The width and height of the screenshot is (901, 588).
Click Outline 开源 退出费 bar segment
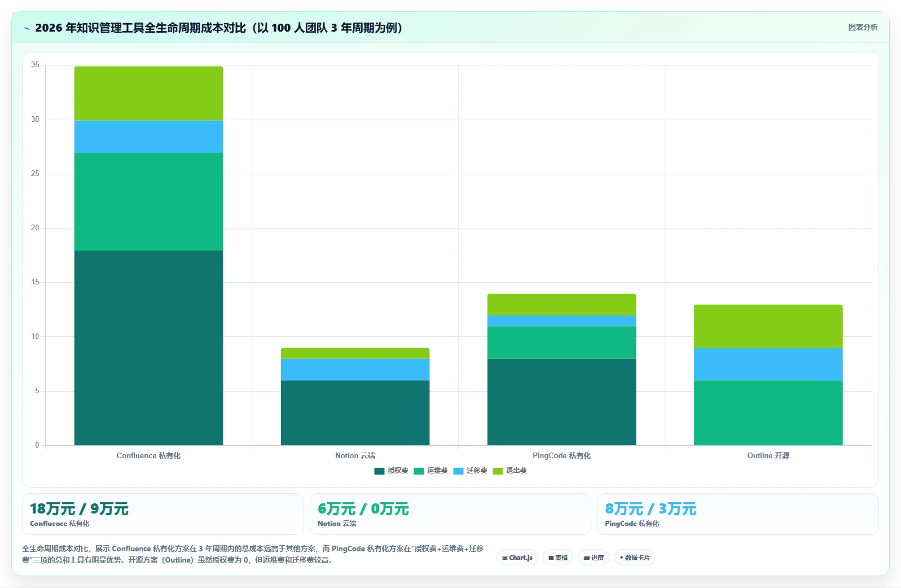click(x=768, y=326)
